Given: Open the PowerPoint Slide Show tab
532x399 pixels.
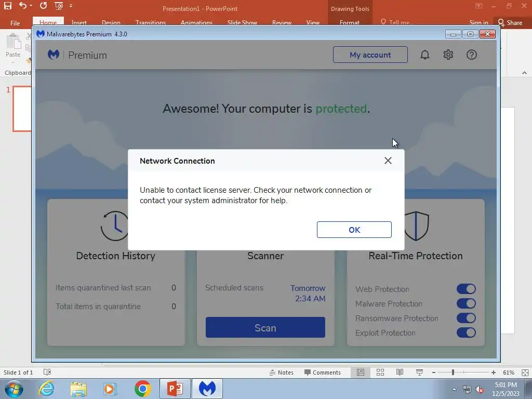Looking at the screenshot, I should (x=242, y=22).
